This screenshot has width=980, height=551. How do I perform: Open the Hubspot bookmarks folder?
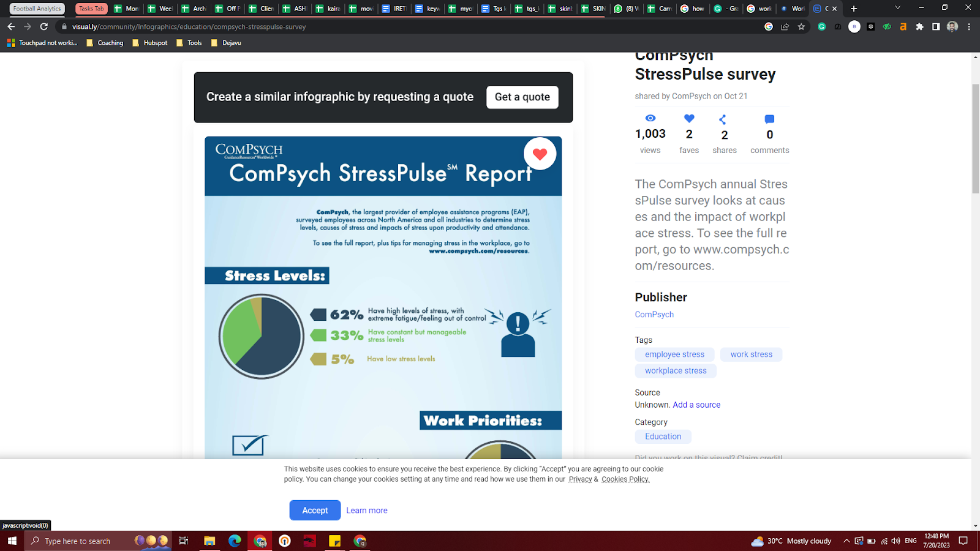[x=150, y=43]
